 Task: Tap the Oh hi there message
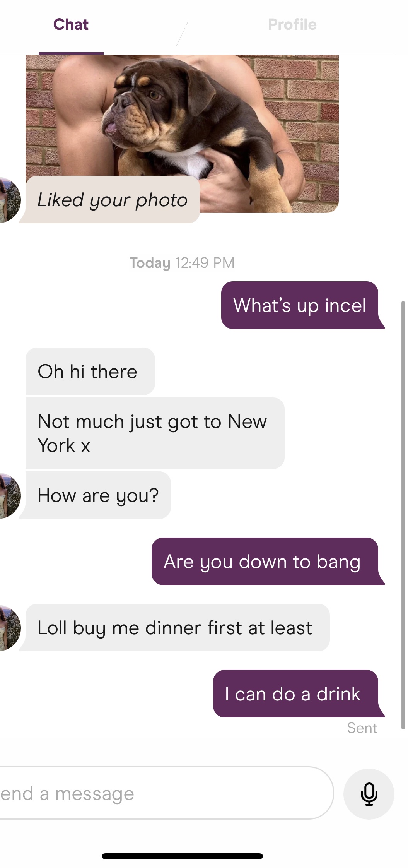coord(90,372)
